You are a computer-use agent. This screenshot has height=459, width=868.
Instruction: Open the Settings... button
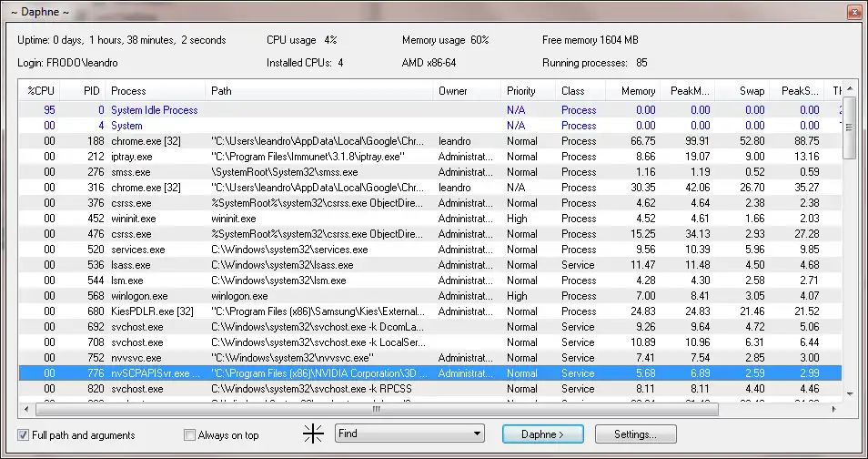[635, 434]
